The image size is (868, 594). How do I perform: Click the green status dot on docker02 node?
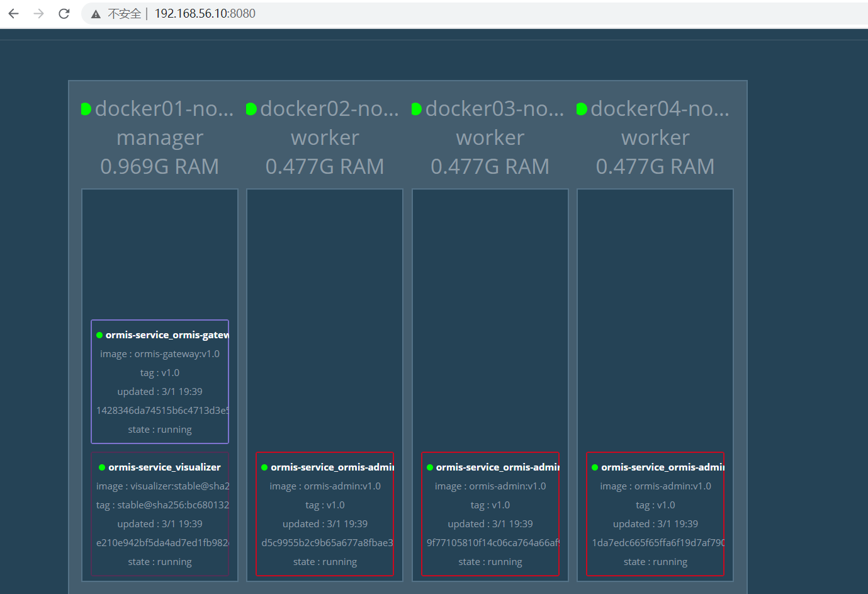tap(251, 108)
